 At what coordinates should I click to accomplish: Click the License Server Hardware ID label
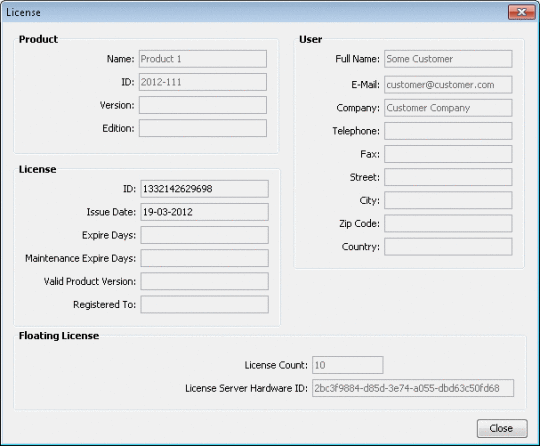(247, 388)
